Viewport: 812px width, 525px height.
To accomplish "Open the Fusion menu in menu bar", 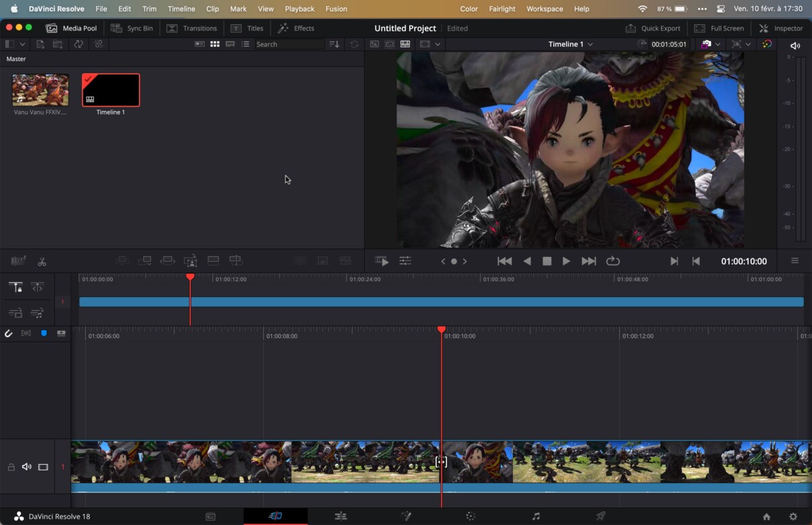I will [336, 9].
